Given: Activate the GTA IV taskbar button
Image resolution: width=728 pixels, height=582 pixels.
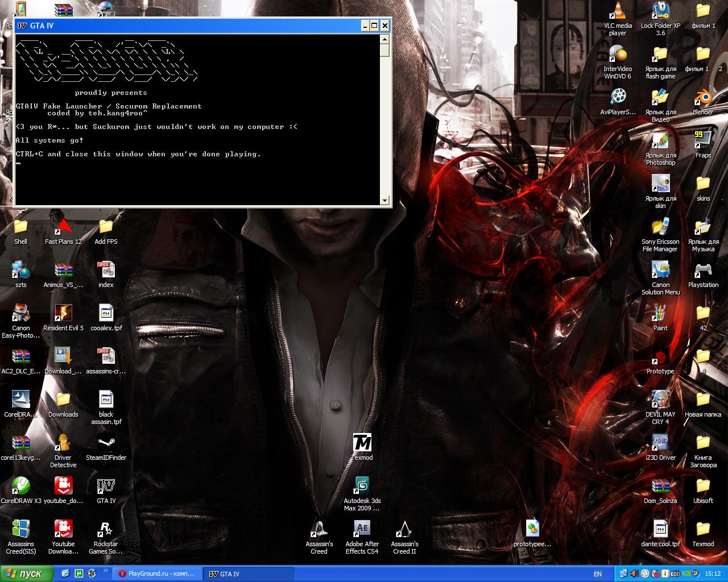Looking at the screenshot, I should click(248, 574).
